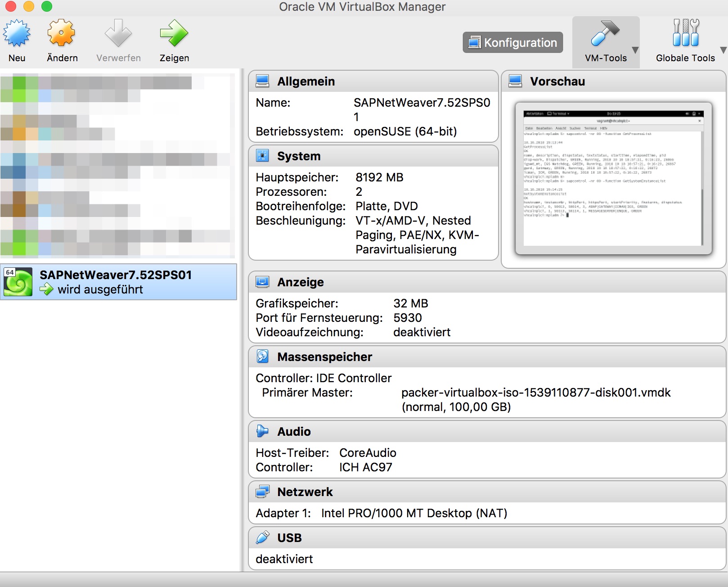Click the '5930' remote port value
Viewport: 728px width, 587px height.
(408, 318)
